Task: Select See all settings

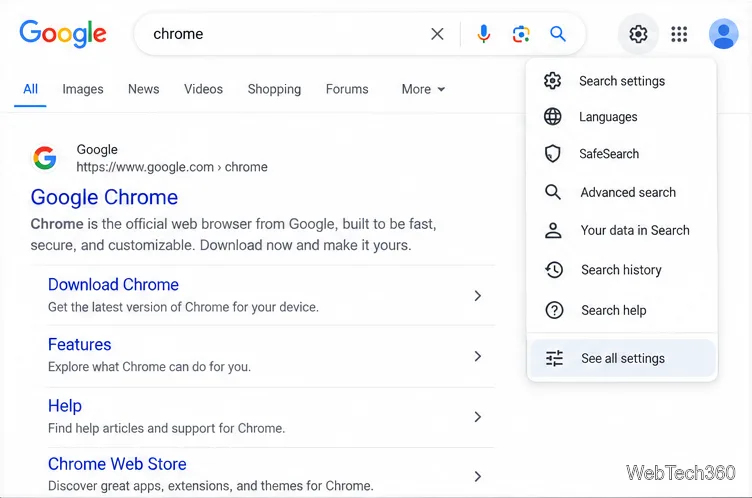Action: 622,358
